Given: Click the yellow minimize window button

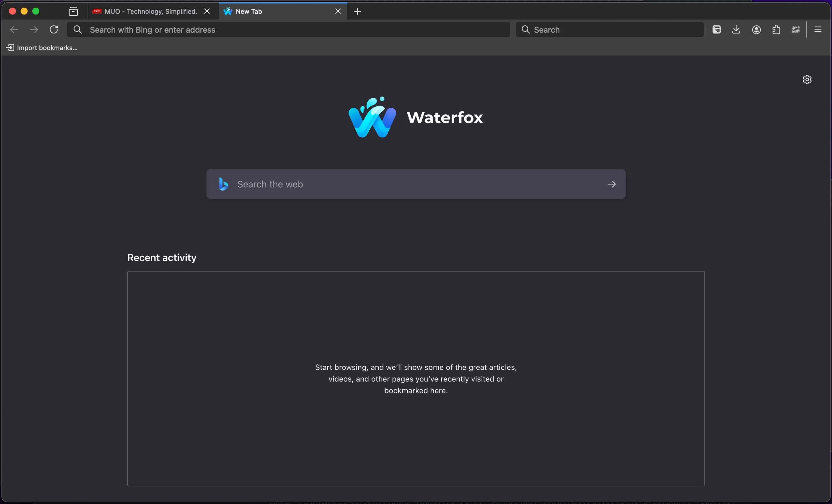Looking at the screenshot, I should coord(24,11).
